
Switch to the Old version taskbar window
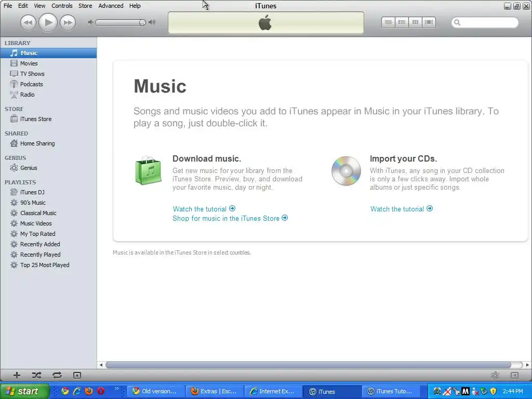tap(155, 391)
